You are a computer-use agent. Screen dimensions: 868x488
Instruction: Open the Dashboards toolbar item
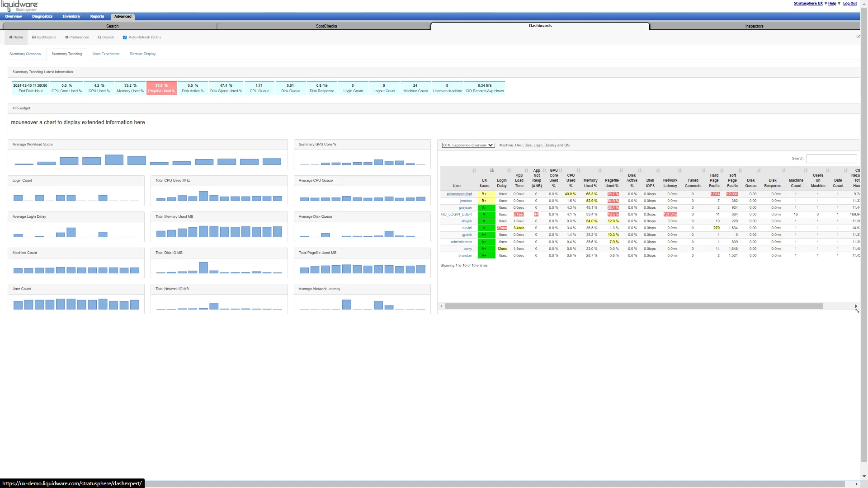pos(44,37)
